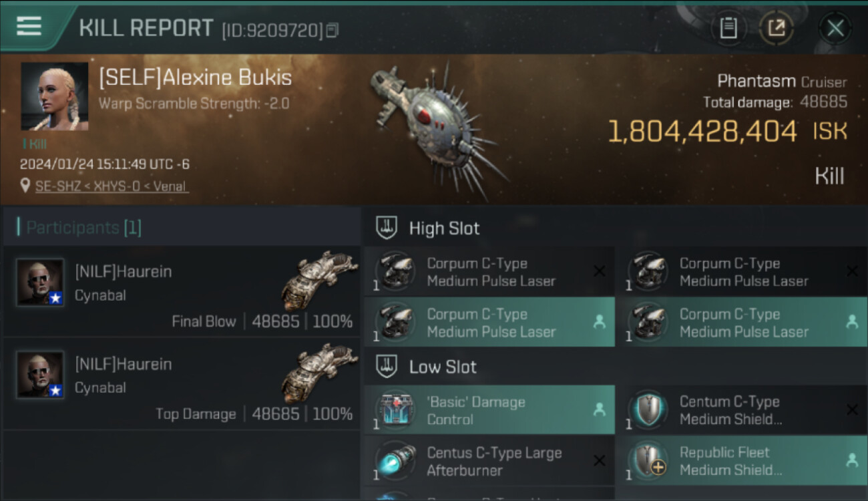Viewport: 868px width, 501px height.
Task: Copy the kill report ID
Action: (x=333, y=30)
